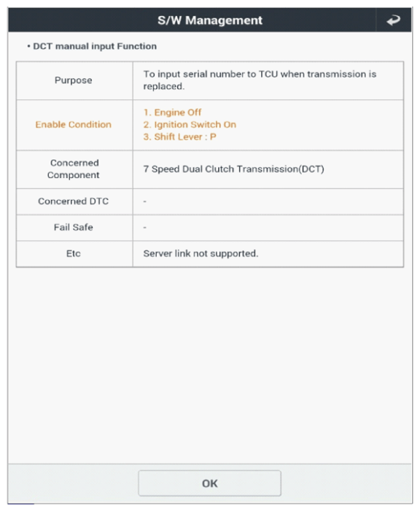Click the Enable Condition label
420x511 pixels.
point(73,125)
